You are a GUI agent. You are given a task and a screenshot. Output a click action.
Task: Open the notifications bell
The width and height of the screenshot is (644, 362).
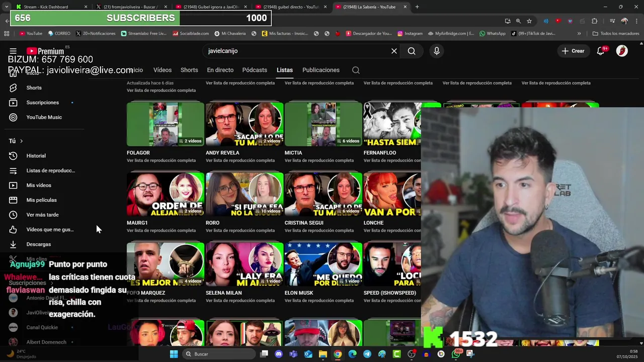601,51
